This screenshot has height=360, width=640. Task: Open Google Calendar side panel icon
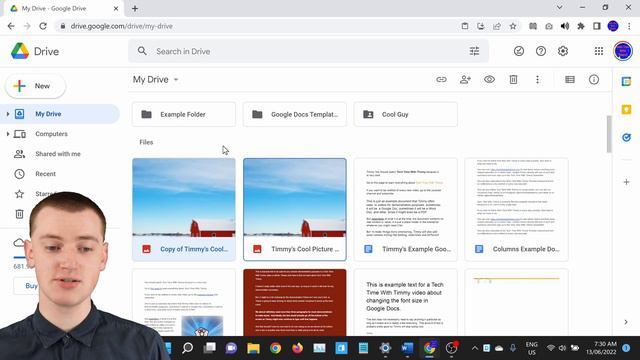(x=626, y=82)
